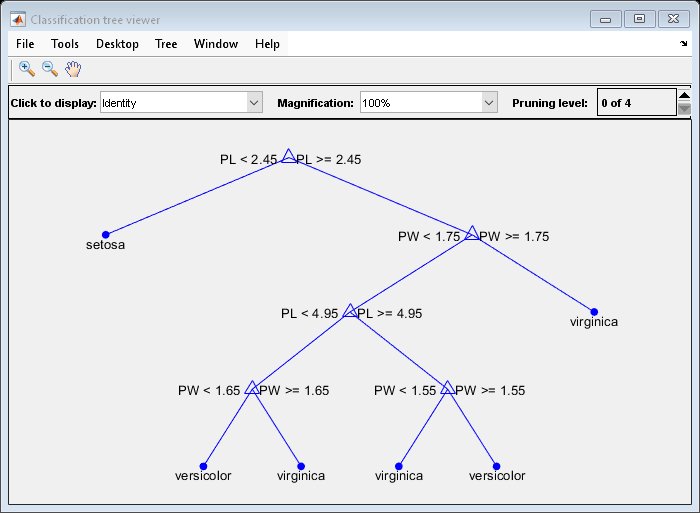Image resolution: width=700 pixels, height=513 pixels.
Task: Open the Desktop menu
Action: click(x=117, y=44)
